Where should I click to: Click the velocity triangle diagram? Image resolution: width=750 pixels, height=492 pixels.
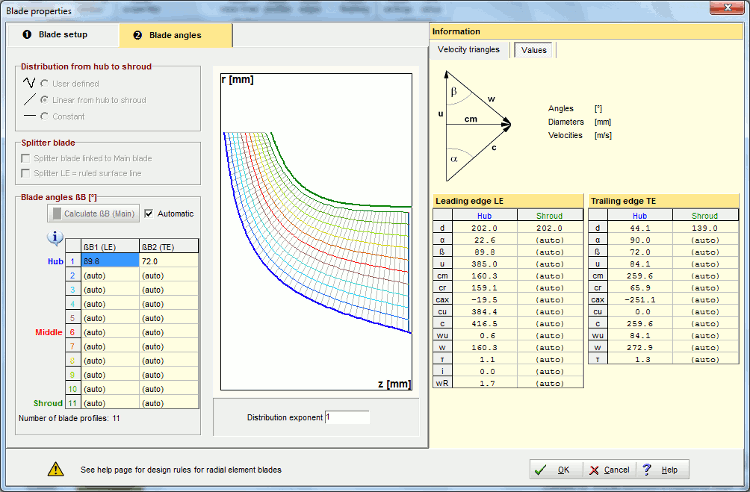(475, 126)
